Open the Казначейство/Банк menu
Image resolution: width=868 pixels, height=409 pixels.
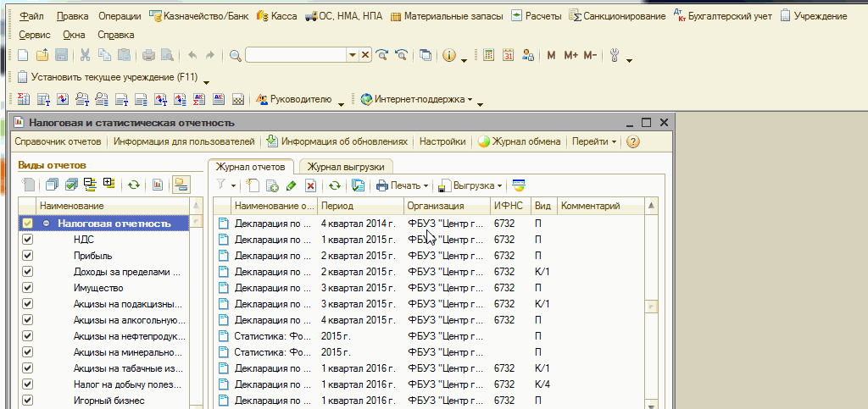click(199, 16)
